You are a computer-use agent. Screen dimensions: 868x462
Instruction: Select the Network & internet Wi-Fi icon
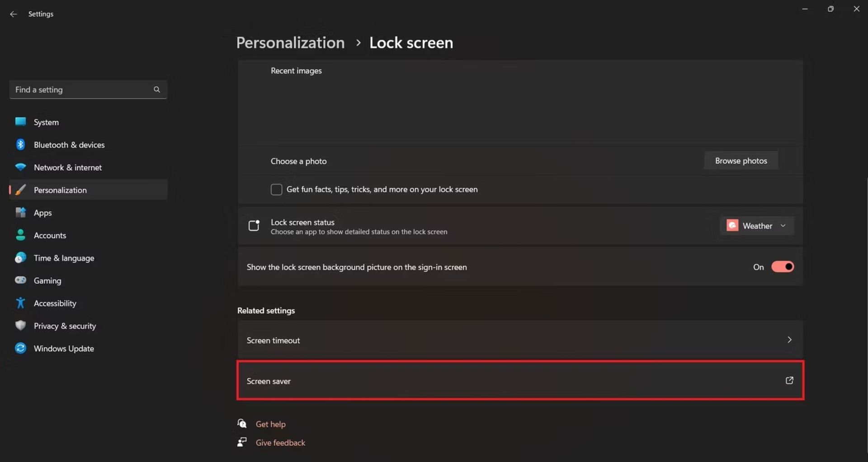(20, 167)
